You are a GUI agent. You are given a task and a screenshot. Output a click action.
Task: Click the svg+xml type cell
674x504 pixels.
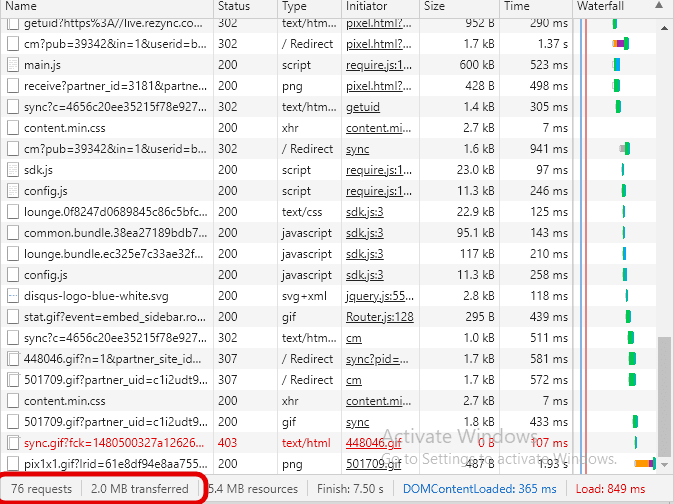click(304, 296)
